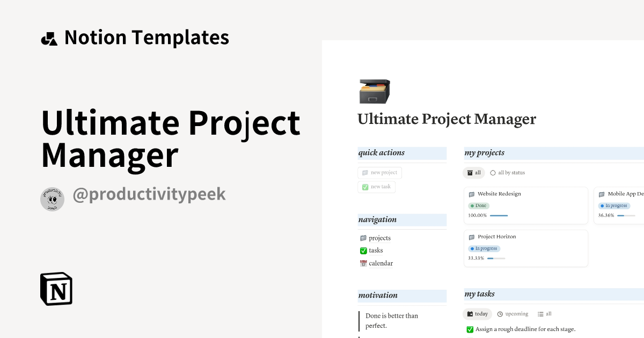Select the 'today' tab under my tasks
This screenshot has width=644, height=338.
pos(477,314)
